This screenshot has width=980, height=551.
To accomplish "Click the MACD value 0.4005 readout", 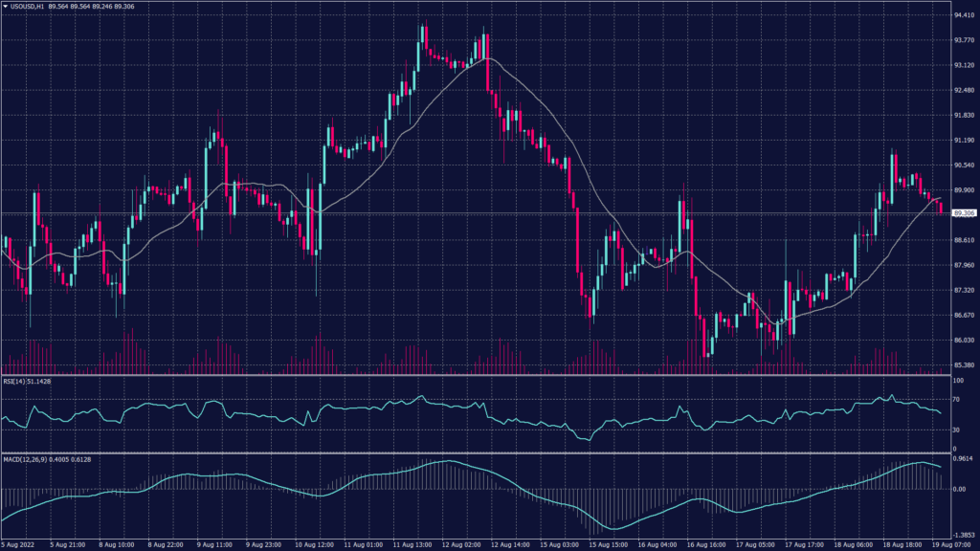I will [59, 459].
